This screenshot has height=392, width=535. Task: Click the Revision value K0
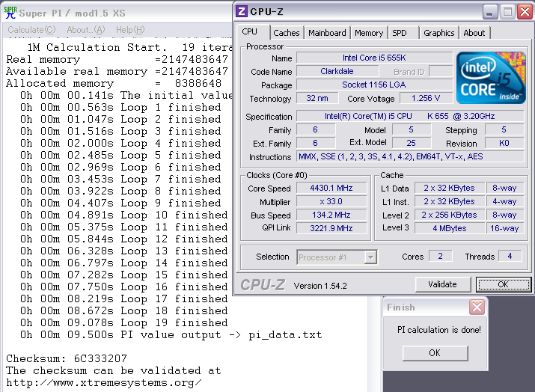pos(504,143)
